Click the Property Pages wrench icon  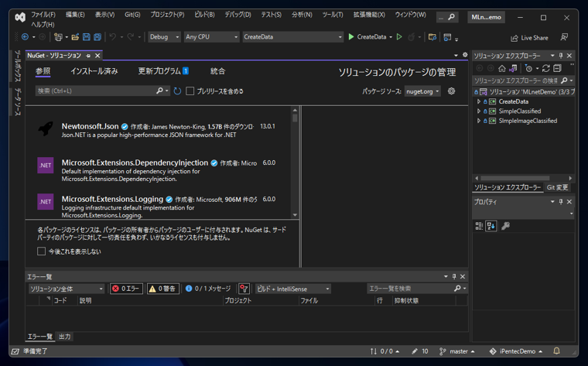coord(505,226)
